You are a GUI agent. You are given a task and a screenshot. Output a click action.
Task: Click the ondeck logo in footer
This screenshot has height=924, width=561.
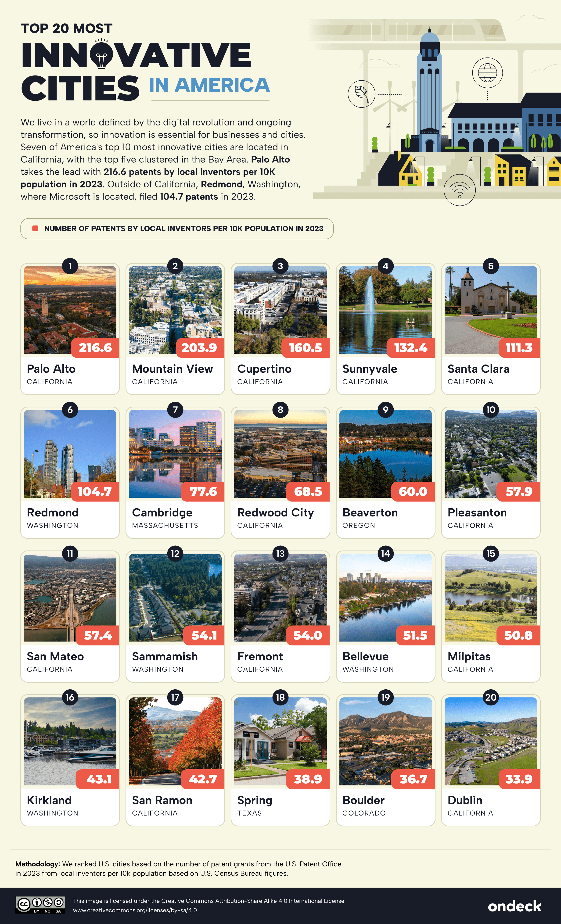click(514, 906)
